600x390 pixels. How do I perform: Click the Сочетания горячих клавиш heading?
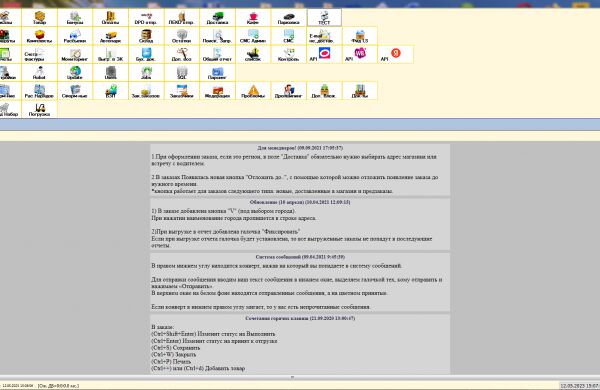pyautogui.click(x=300, y=318)
